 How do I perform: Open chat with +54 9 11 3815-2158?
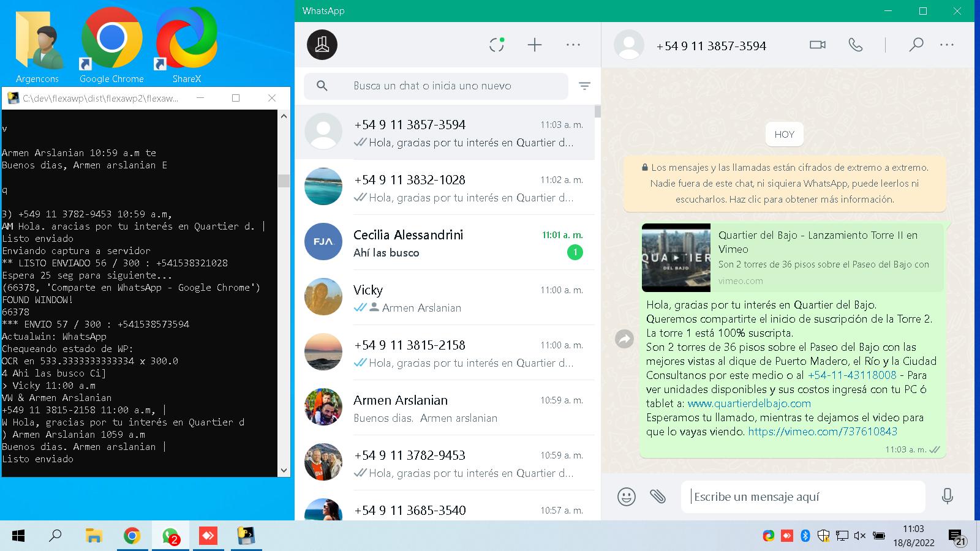(445, 353)
